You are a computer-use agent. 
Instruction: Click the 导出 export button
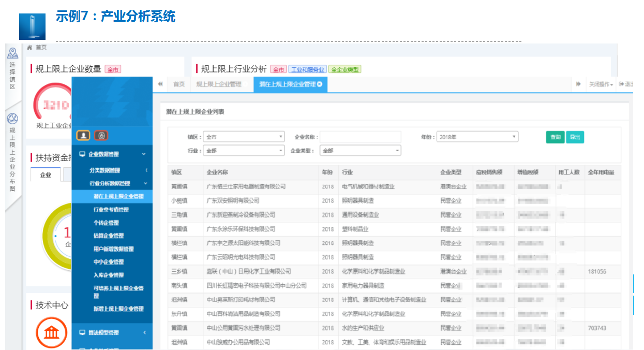(x=575, y=137)
